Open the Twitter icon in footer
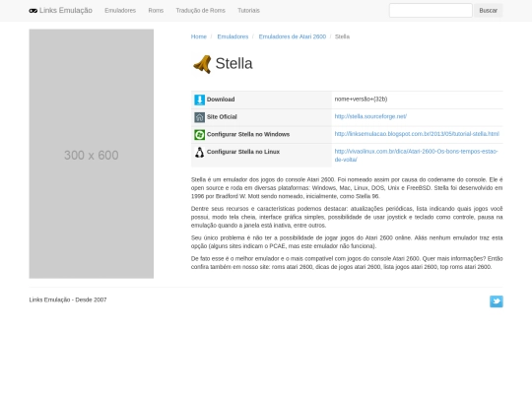The image size is (532, 399). coord(496,301)
